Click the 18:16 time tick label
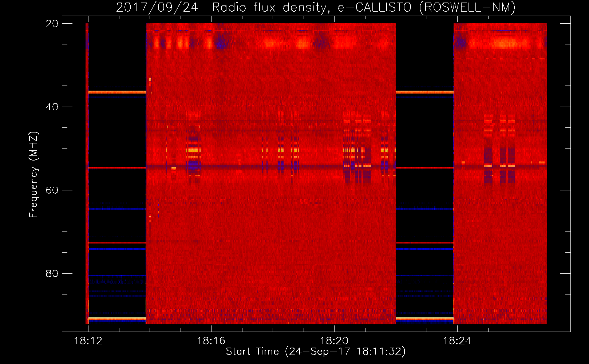The image size is (589, 364). (x=211, y=341)
